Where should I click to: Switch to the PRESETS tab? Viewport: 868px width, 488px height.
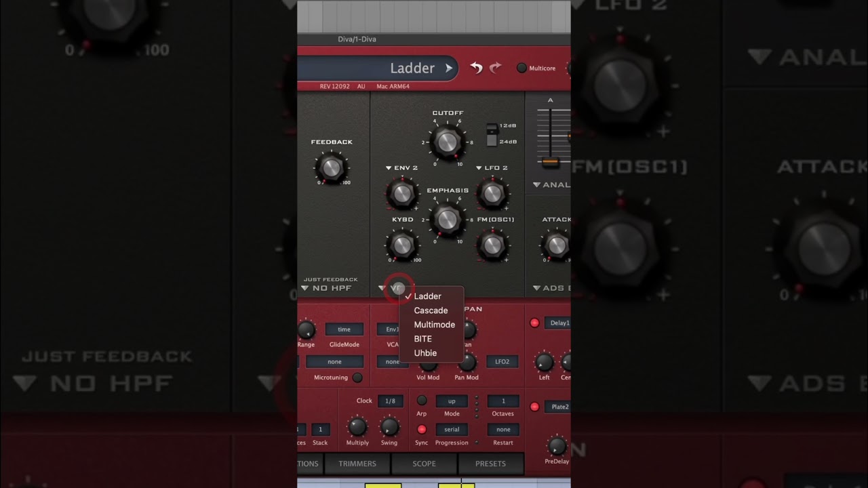[x=490, y=464]
